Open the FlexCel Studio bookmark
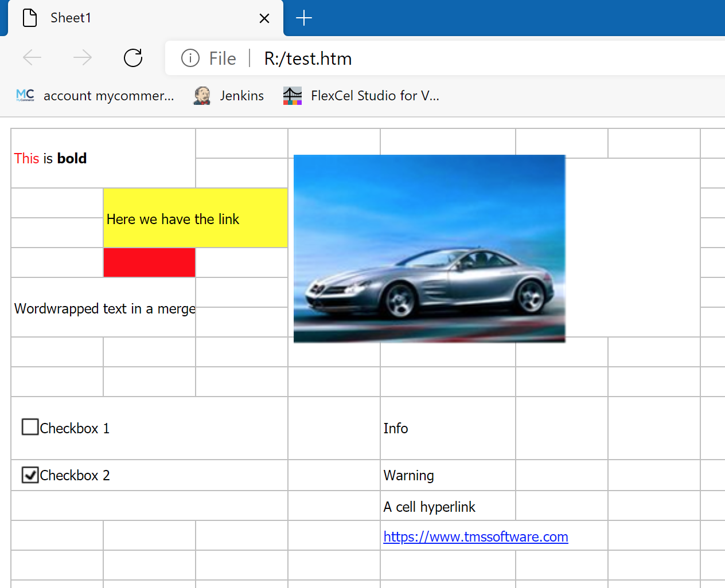 (361, 96)
